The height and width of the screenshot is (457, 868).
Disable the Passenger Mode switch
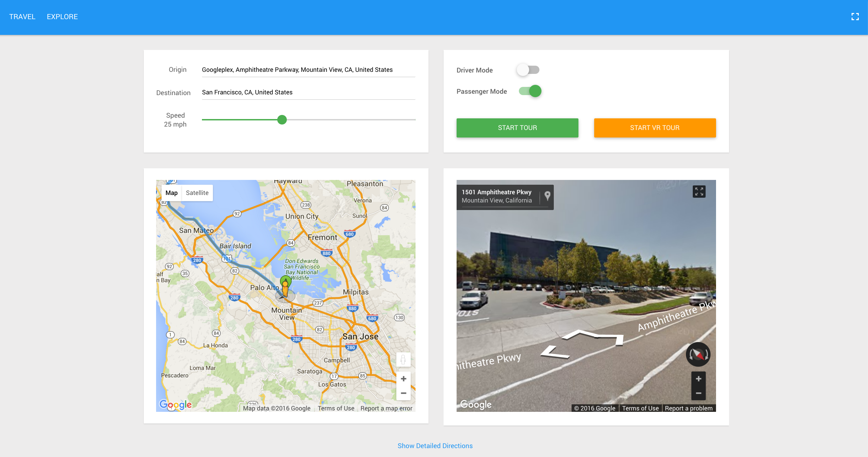[530, 91]
